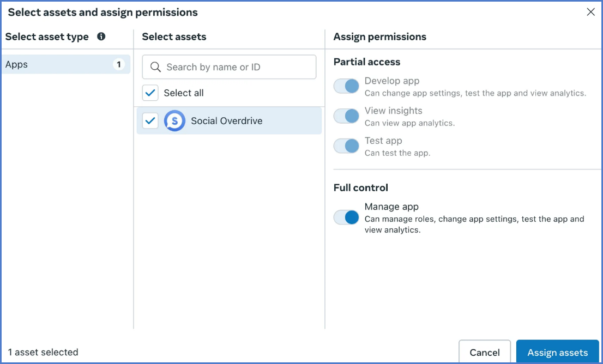Close the assign permissions dialog
This screenshot has width=603, height=364.
(x=590, y=12)
